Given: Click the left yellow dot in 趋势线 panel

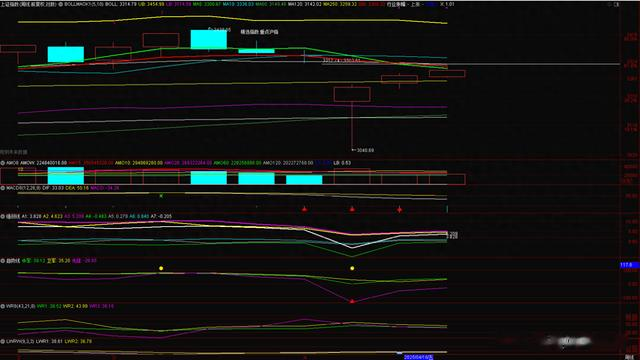Looking at the screenshot, I should (x=161, y=268).
